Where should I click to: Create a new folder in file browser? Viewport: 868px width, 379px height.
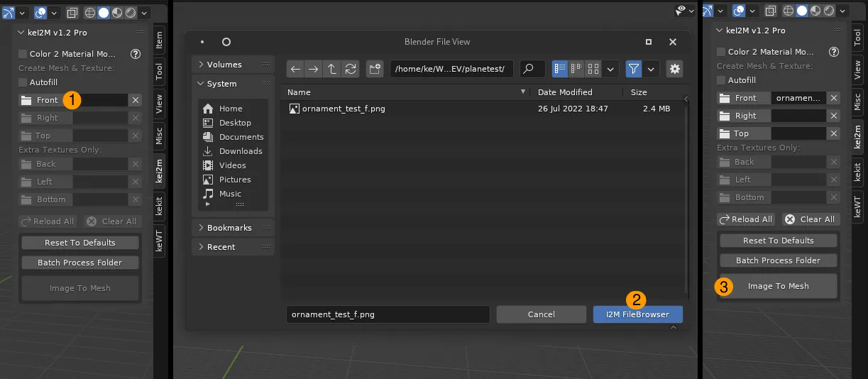[x=375, y=69]
